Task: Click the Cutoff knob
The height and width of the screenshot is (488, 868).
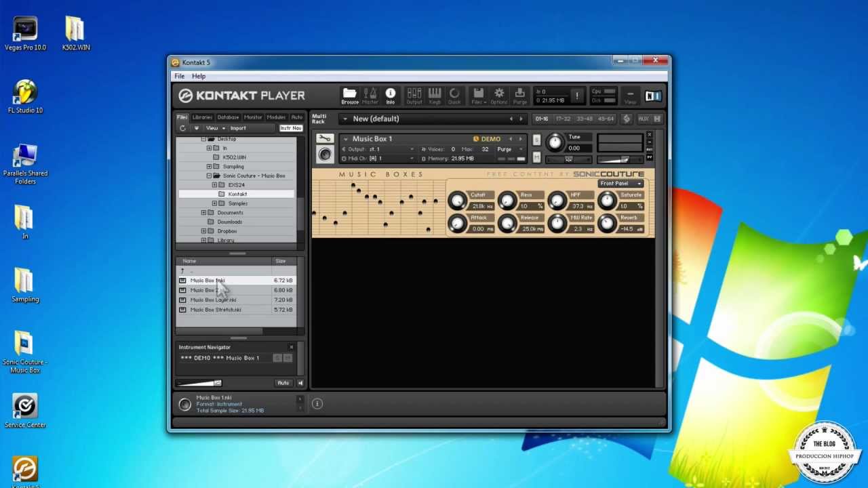Action: (458, 201)
